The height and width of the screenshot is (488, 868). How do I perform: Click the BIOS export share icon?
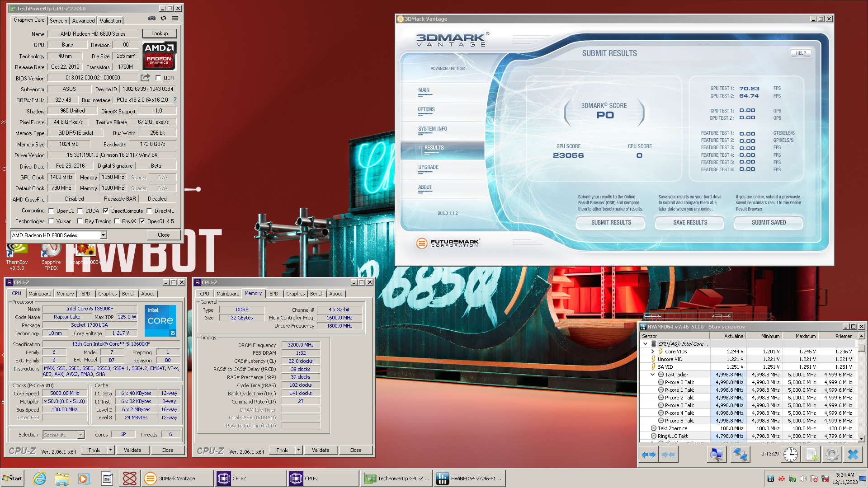(x=145, y=78)
